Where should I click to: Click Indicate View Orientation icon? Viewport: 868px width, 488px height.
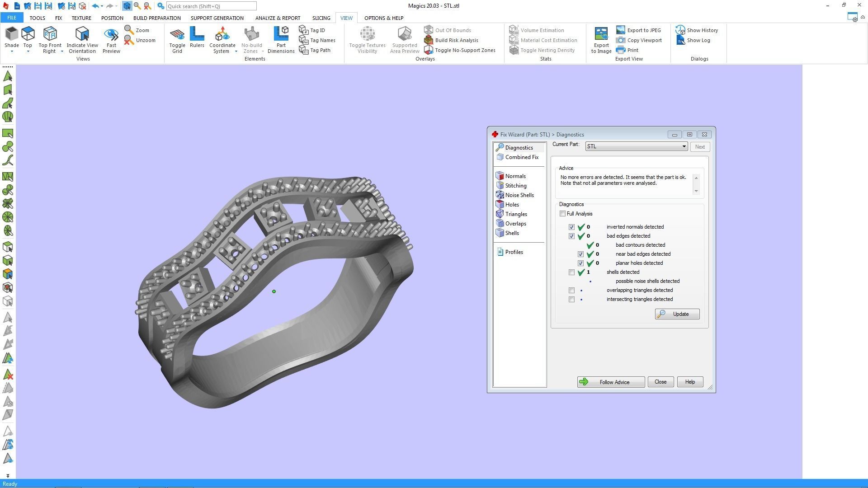(x=82, y=34)
